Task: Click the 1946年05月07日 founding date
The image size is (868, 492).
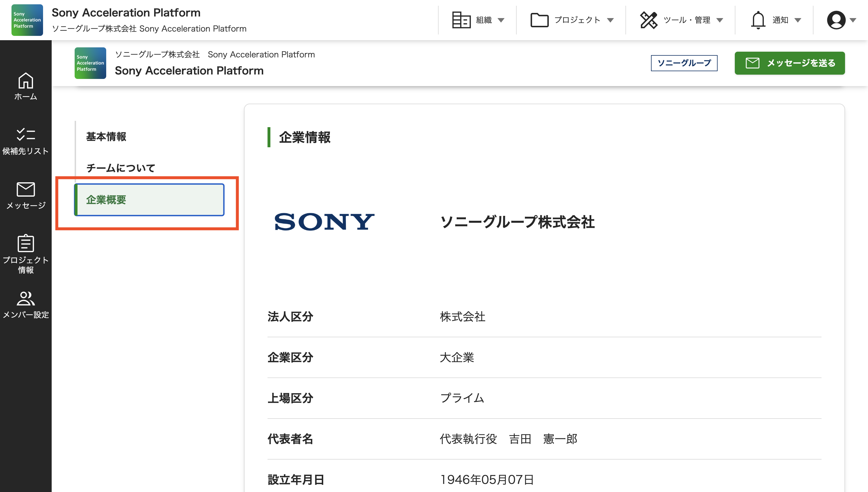Action: pyautogui.click(x=487, y=479)
